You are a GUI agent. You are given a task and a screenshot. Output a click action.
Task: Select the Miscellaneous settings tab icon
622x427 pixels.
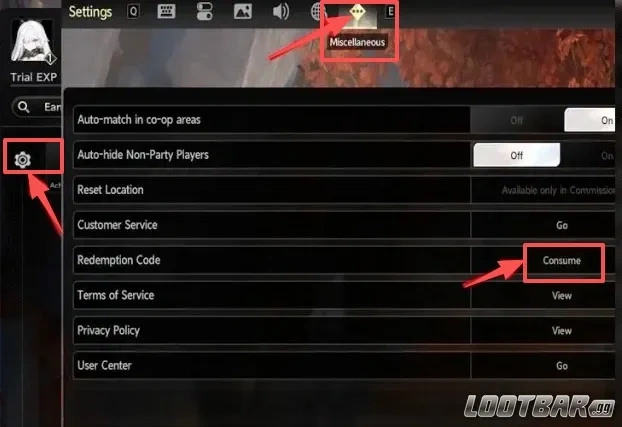tap(357, 12)
